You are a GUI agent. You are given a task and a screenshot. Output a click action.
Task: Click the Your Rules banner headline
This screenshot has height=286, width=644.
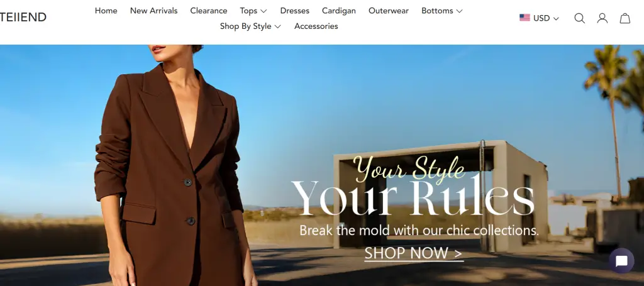(413, 197)
